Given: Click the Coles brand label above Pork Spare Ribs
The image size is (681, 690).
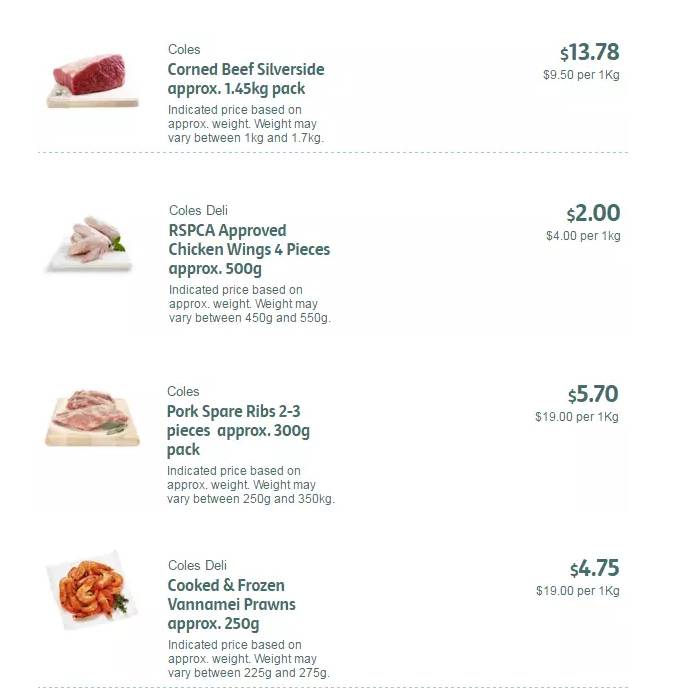Looking at the screenshot, I should click(183, 391).
